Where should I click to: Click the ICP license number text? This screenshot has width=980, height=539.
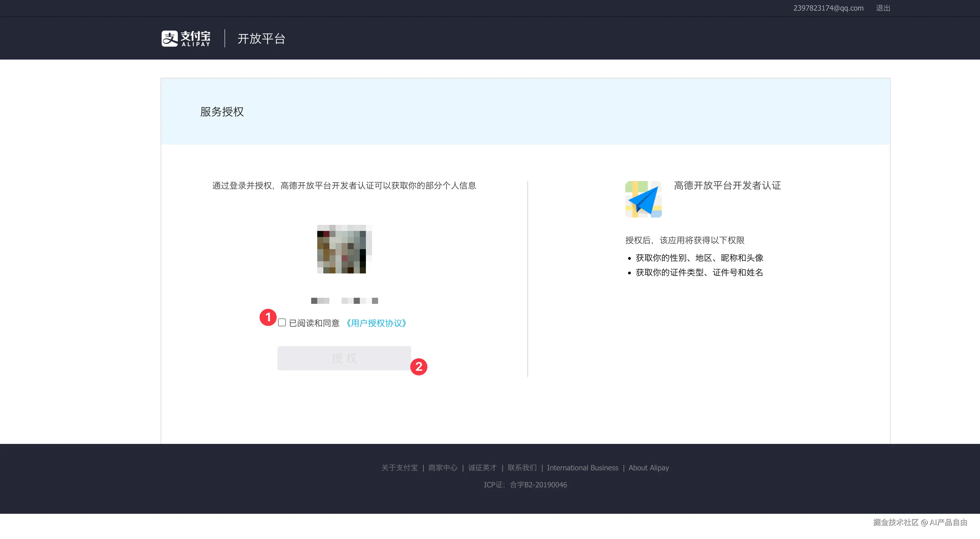tap(538, 485)
